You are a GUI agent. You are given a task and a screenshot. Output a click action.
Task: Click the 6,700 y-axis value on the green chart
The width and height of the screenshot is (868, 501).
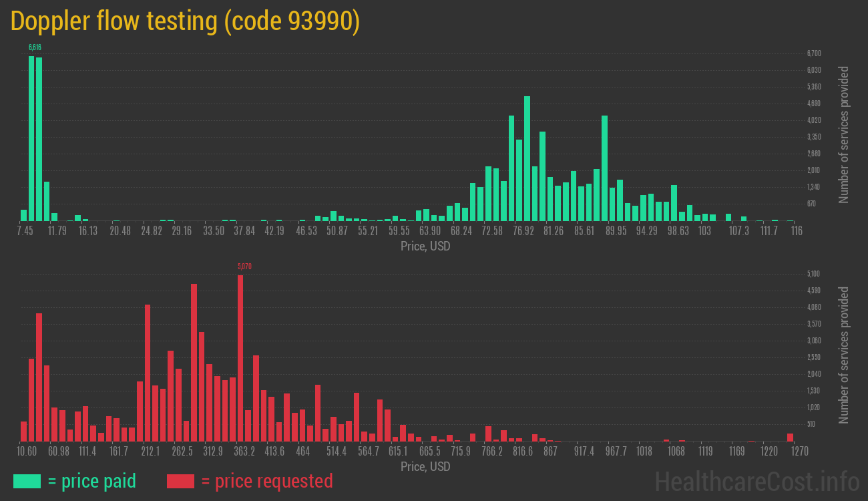(x=814, y=53)
